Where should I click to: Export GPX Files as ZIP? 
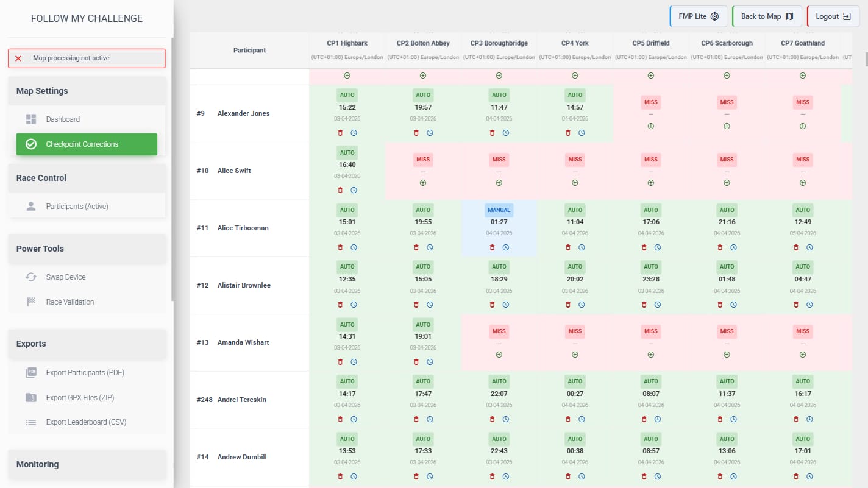[80, 398]
